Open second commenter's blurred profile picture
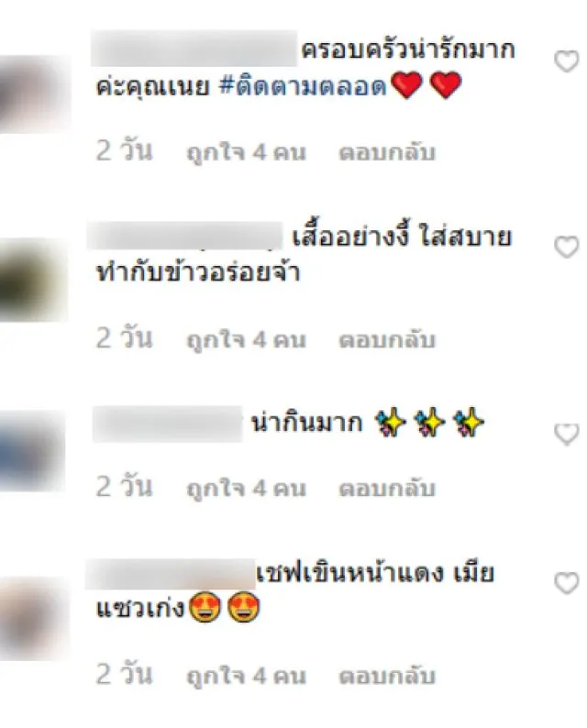This screenshot has width=587, height=728. [33, 280]
